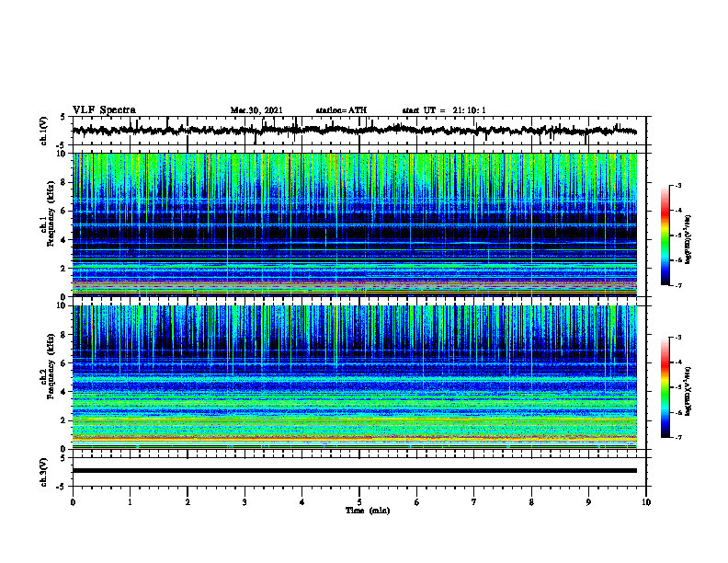
Task: Click the time axis tick label "0"
Action: pyautogui.click(x=73, y=502)
